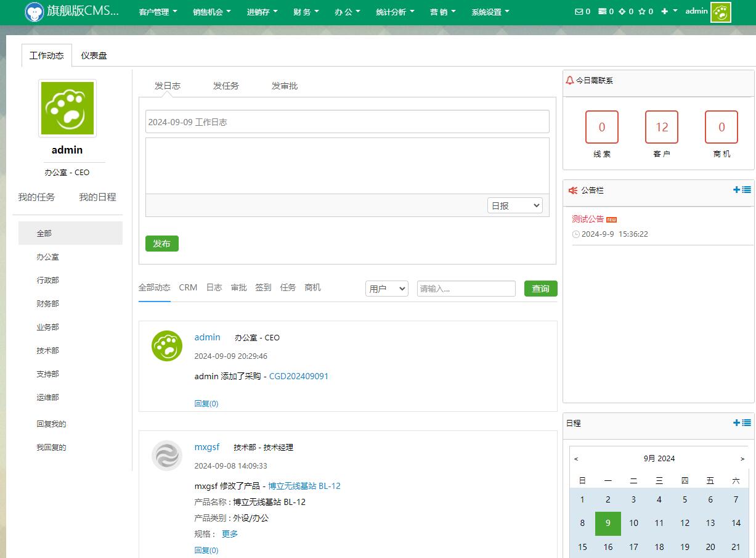Add a schedule with 日程 plus icon
Screen dimensions: 756x558
(x=736, y=423)
